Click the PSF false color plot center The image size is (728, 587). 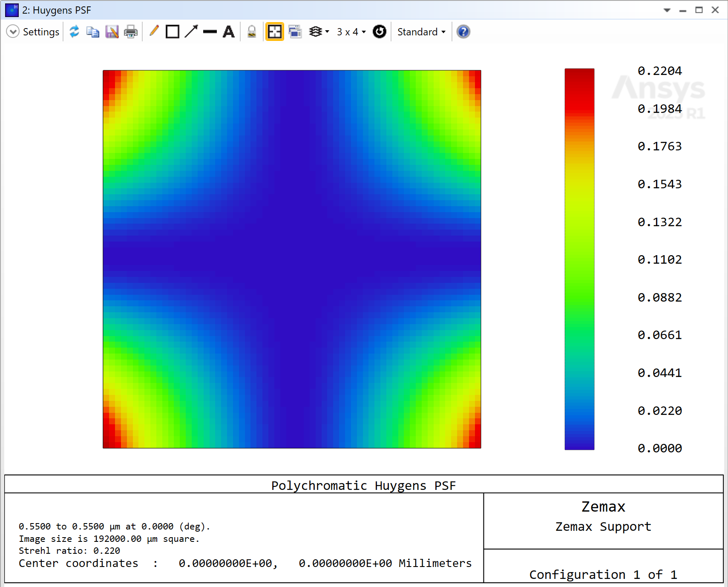point(292,259)
